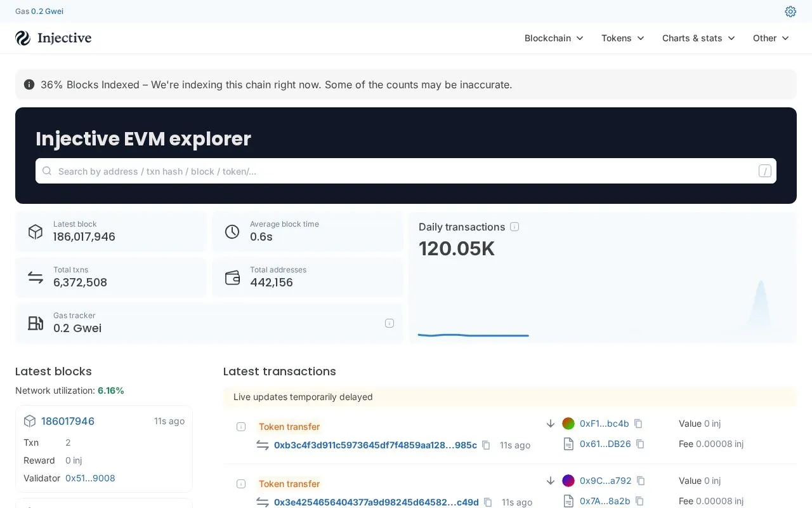
Task: Click the gas pump icon in Gas tracker
Action: coord(36,323)
